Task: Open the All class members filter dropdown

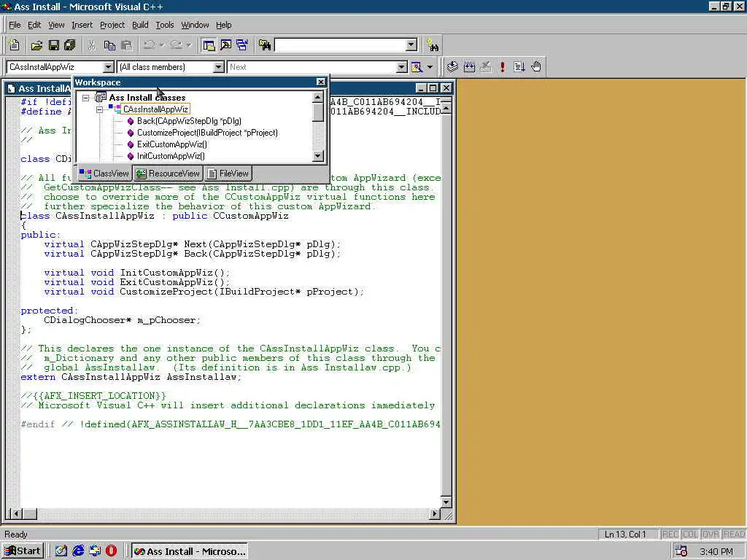Action: coord(218,67)
